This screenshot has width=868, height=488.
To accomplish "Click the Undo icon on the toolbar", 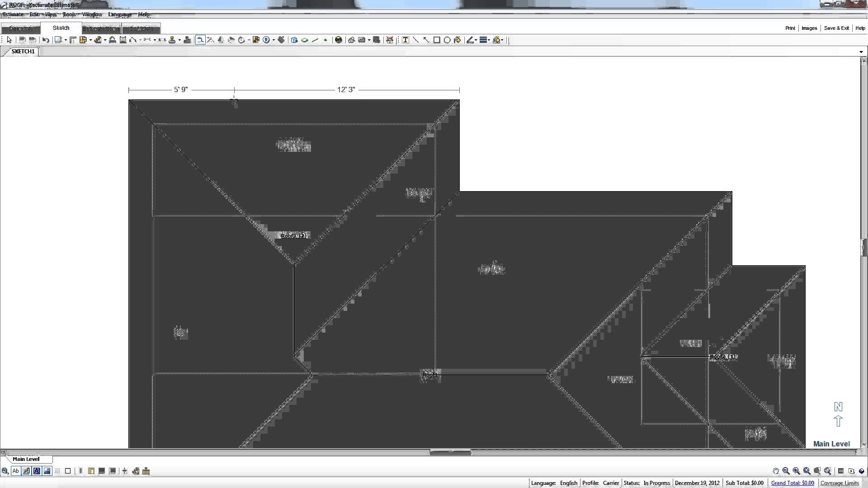I will pyautogui.click(x=46, y=40).
